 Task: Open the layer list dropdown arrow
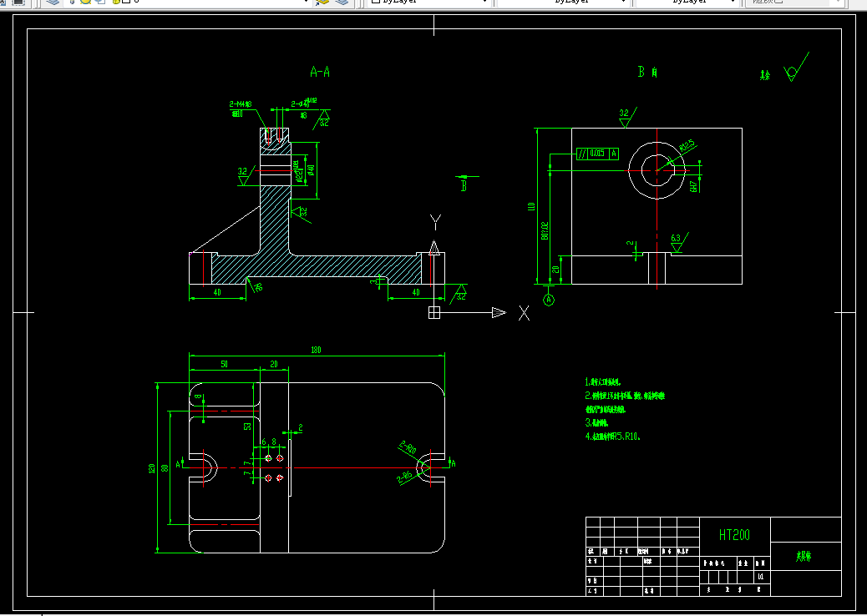tap(306, 3)
